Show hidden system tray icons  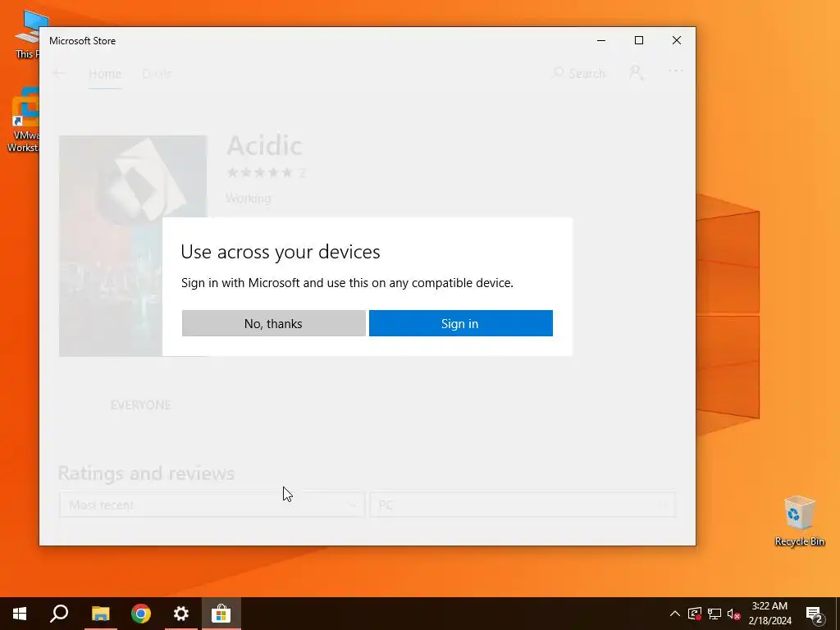point(675,614)
